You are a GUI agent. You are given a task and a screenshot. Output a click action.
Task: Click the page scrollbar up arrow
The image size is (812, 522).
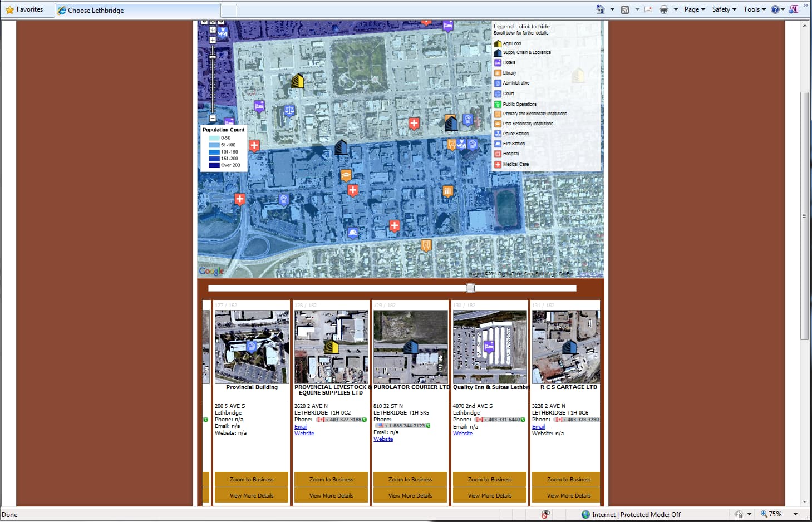(804, 26)
